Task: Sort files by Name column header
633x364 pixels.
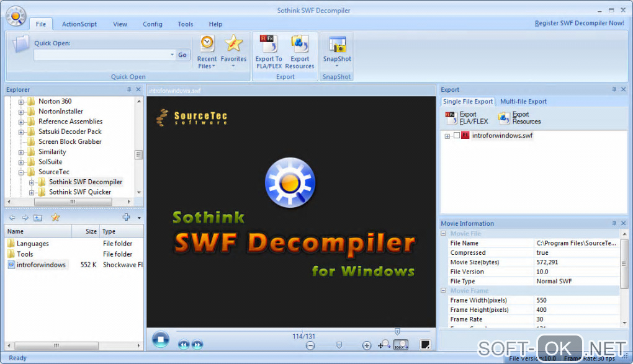Action: 38,231
